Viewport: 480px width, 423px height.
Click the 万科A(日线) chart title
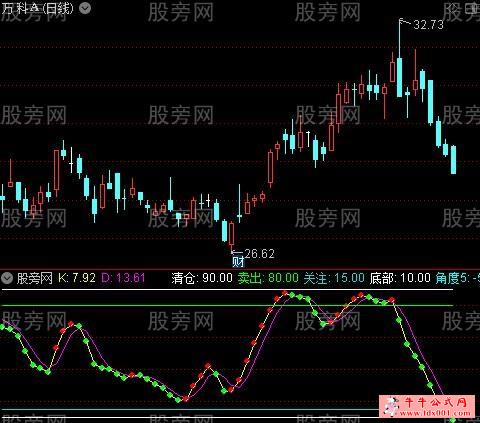pyautogui.click(x=37, y=8)
